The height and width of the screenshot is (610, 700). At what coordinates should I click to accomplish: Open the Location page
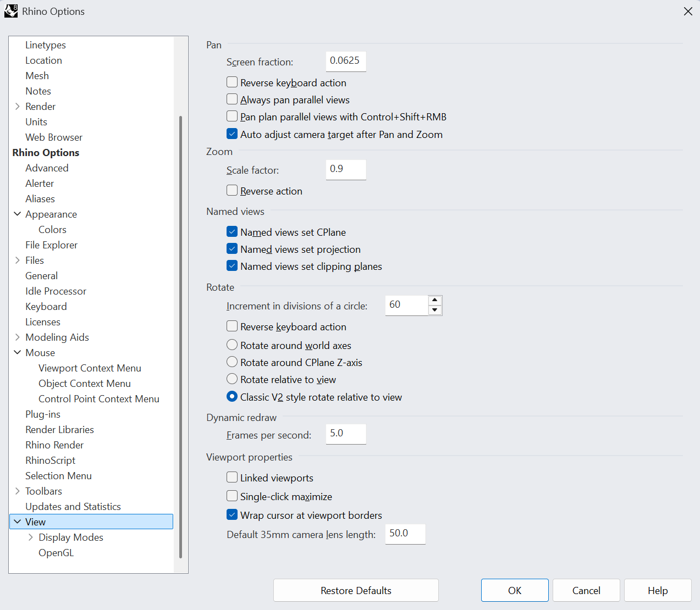(43, 60)
